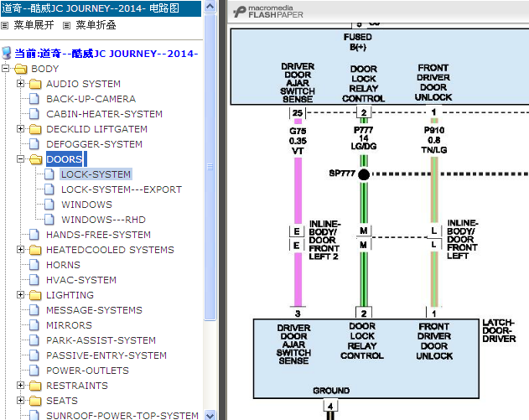Click the HORNS document icon
This screenshot has width=529, height=420.
pyautogui.click(x=34, y=265)
